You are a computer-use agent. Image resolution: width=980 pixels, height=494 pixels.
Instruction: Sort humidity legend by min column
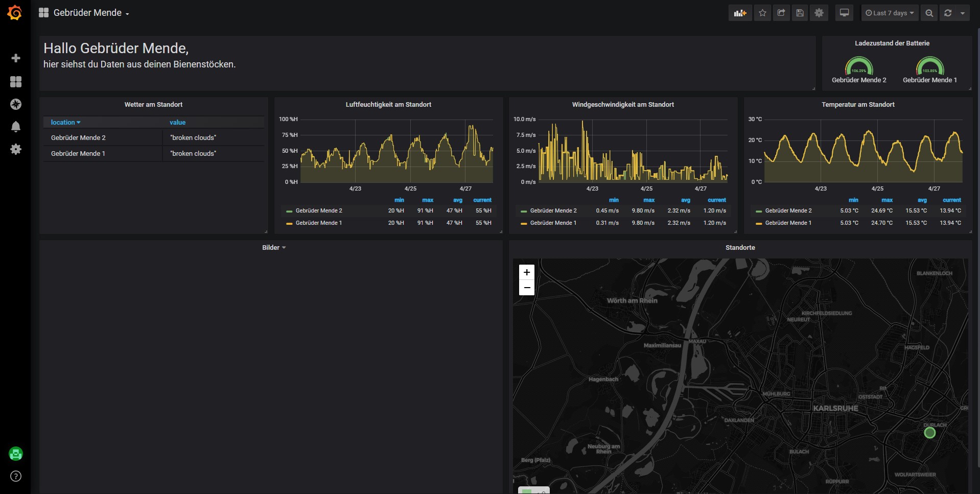tap(399, 200)
